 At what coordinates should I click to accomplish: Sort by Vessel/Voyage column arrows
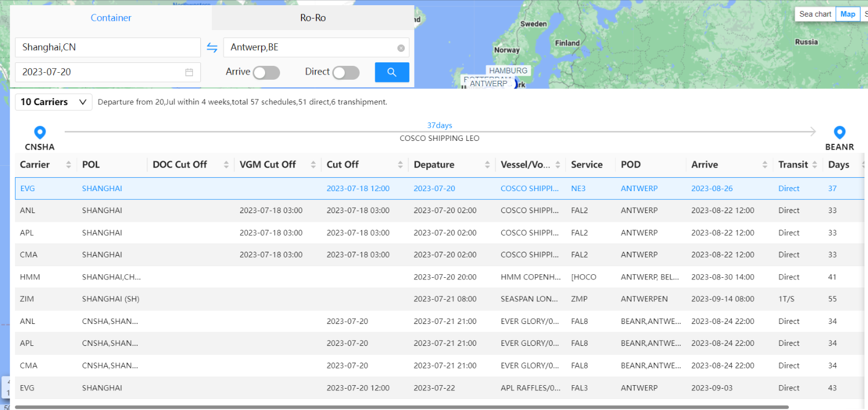click(x=558, y=165)
